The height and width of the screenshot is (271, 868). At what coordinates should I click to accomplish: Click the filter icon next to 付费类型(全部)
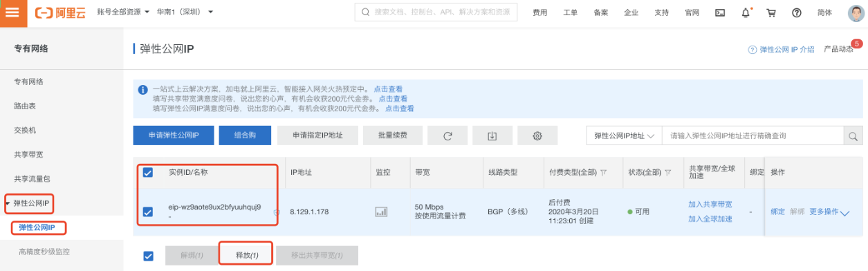click(x=604, y=173)
